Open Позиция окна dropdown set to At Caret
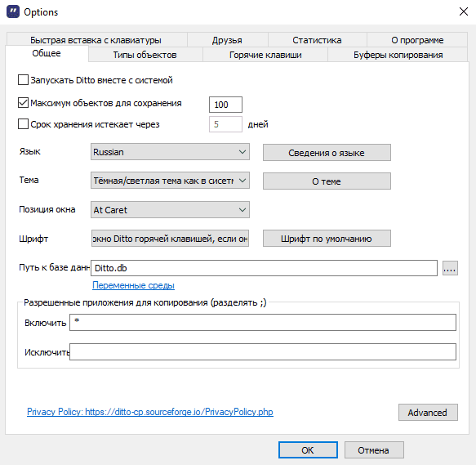Image resolution: width=476 pixels, height=465 pixels. point(170,210)
